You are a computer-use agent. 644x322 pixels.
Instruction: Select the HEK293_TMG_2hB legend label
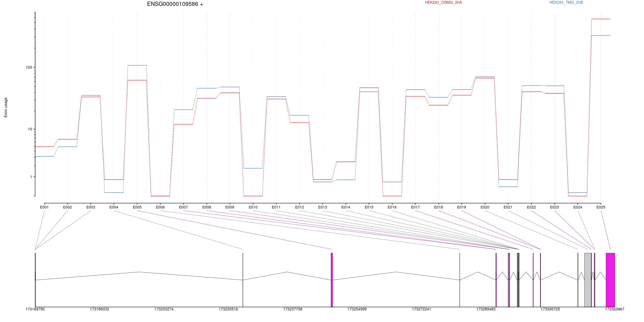click(x=566, y=2)
